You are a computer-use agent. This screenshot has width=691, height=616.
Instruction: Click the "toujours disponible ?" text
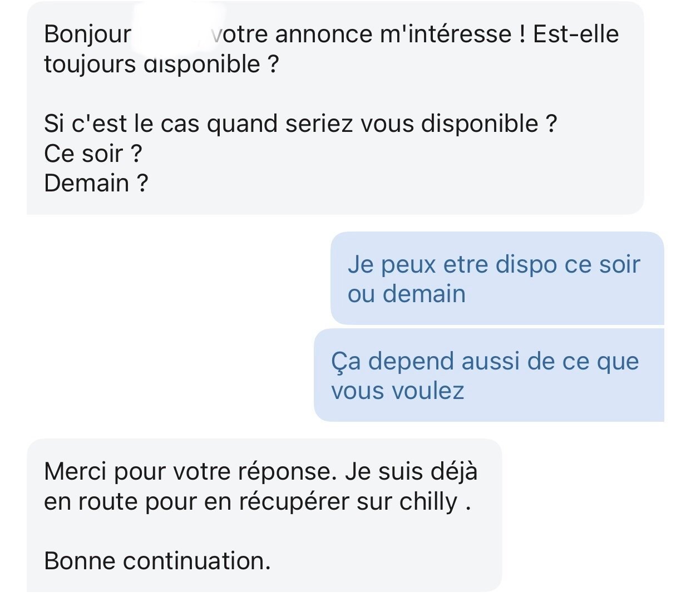pyautogui.click(x=161, y=65)
